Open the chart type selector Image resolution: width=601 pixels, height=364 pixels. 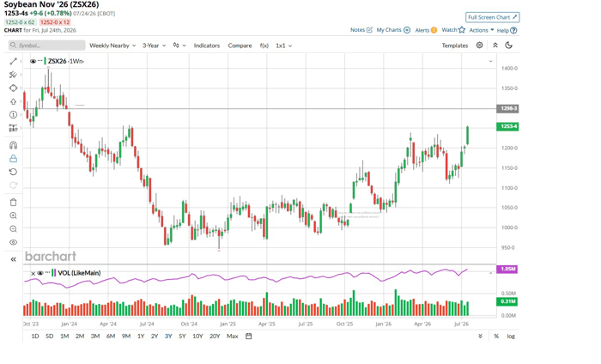179,45
